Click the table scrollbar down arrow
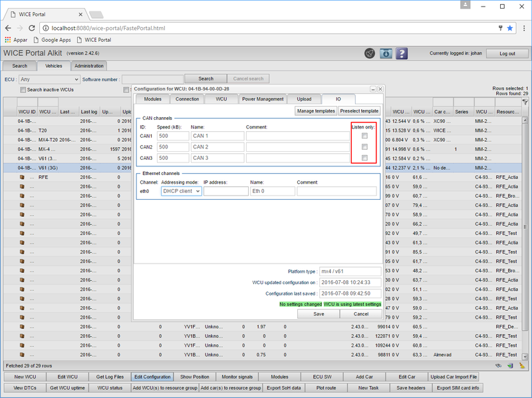The width and height of the screenshot is (532, 398). tap(525, 357)
